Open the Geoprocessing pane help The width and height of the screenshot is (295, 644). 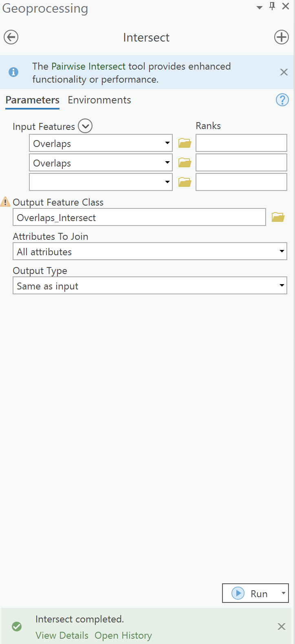coord(282,100)
